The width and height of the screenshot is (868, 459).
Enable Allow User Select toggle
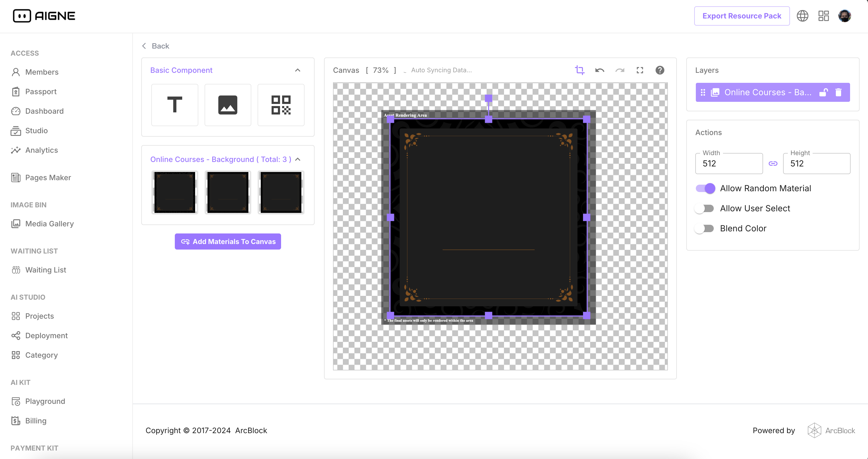(x=705, y=209)
